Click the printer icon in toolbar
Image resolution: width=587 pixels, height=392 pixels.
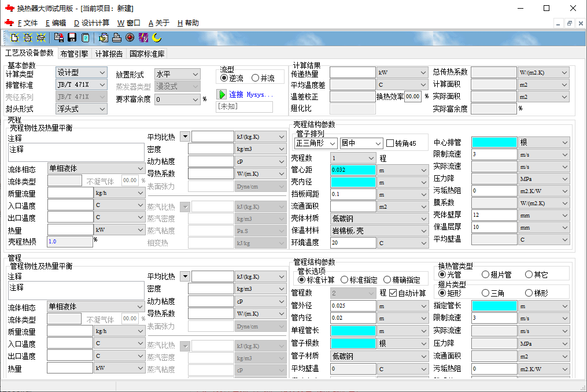(x=117, y=38)
